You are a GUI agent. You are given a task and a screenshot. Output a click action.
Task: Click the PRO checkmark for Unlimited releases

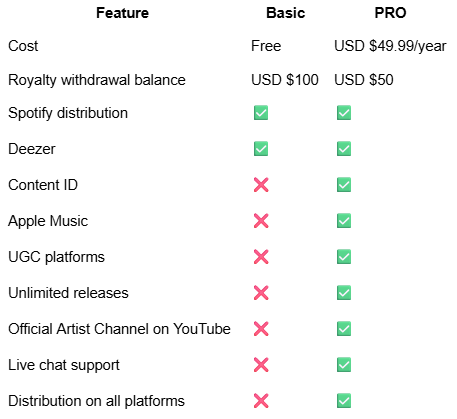click(344, 293)
